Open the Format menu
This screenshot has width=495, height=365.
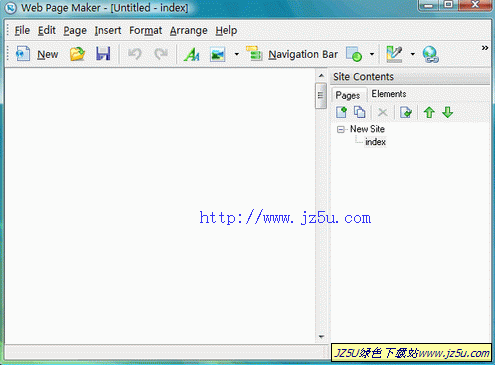pos(146,31)
